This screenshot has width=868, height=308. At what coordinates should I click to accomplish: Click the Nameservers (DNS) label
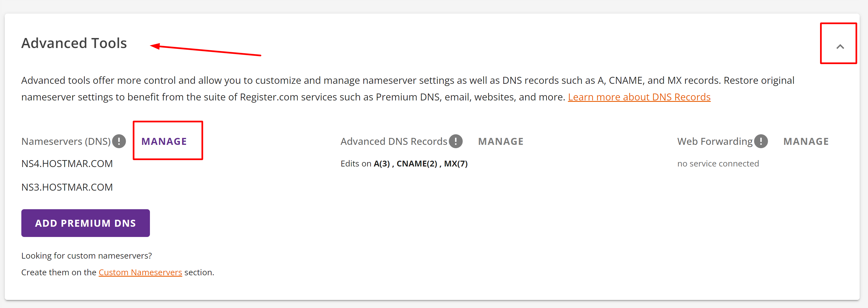(x=66, y=141)
